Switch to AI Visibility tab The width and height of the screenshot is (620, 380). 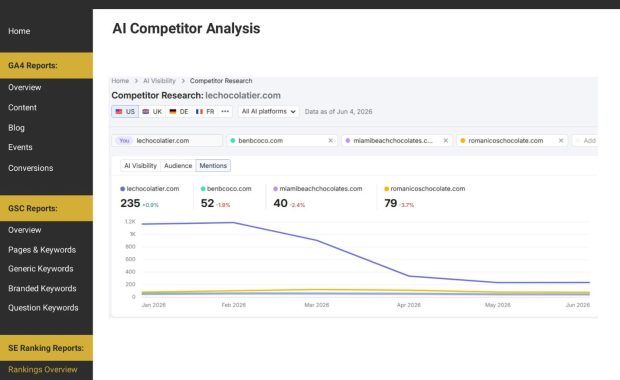(x=140, y=166)
